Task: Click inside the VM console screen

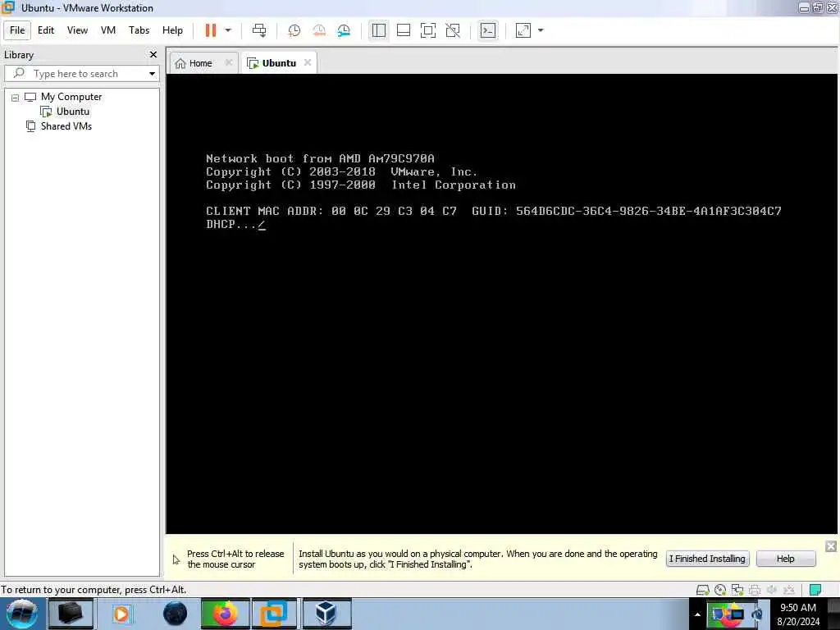Action: (502, 304)
